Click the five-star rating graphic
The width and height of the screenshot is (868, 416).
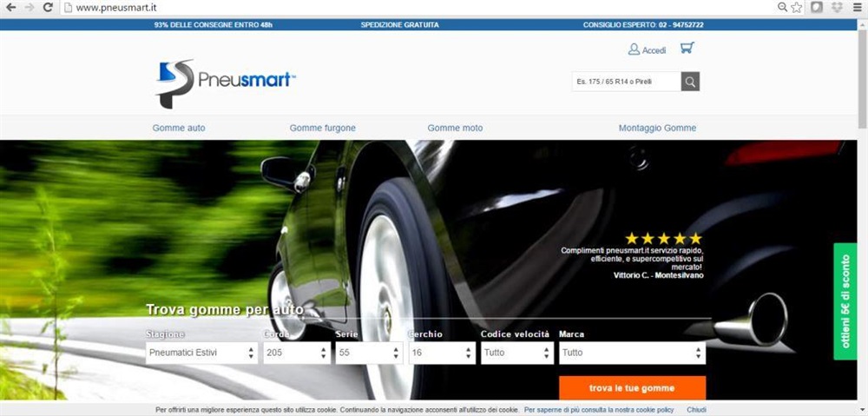click(x=663, y=239)
